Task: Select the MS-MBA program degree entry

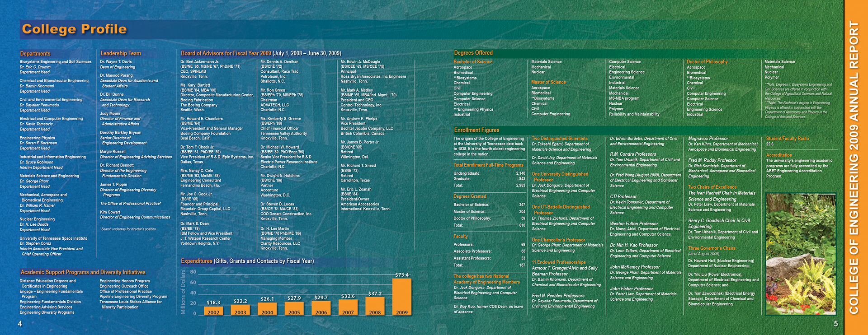Action: pos(624,98)
